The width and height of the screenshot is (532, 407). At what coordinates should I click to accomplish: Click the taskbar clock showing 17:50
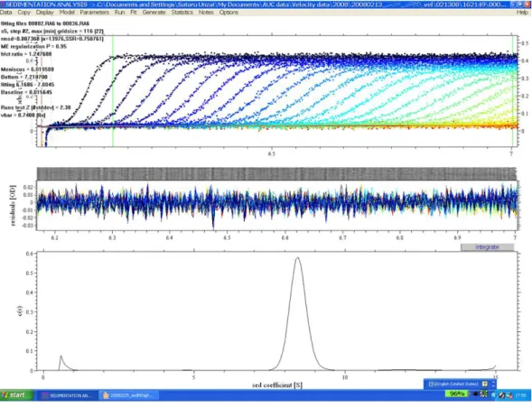tap(520, 395)
